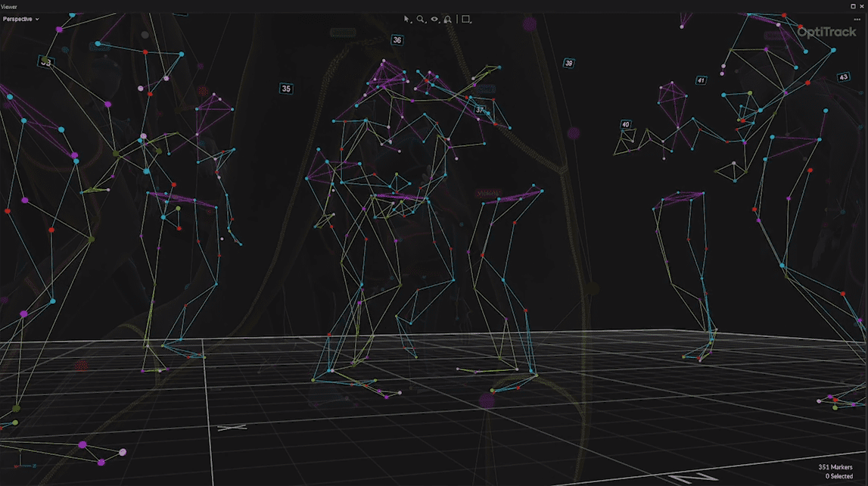Viewport: 868px width, 486px height.
Task: Choose the square viewport layout icon
Action: (466, 20)
